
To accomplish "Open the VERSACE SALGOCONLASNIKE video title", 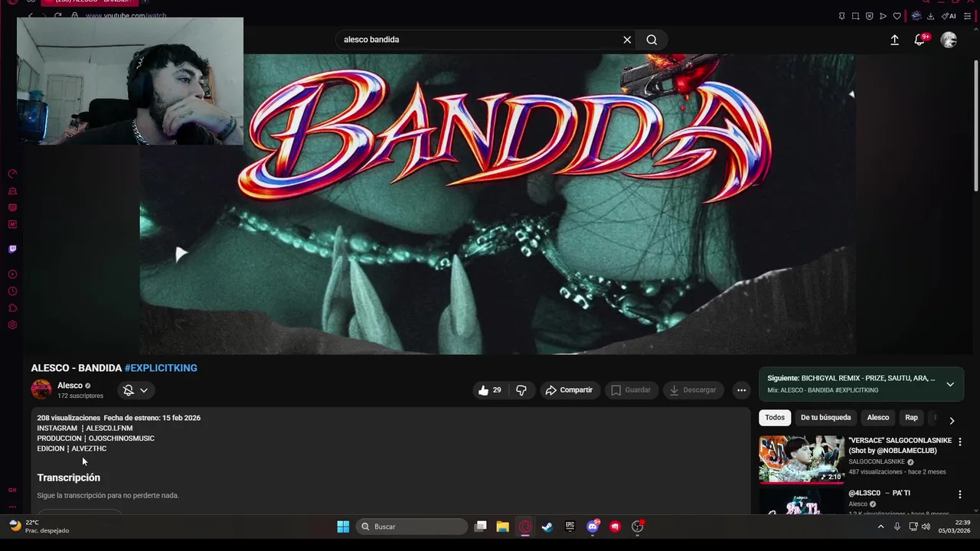I will coord(900,445).
